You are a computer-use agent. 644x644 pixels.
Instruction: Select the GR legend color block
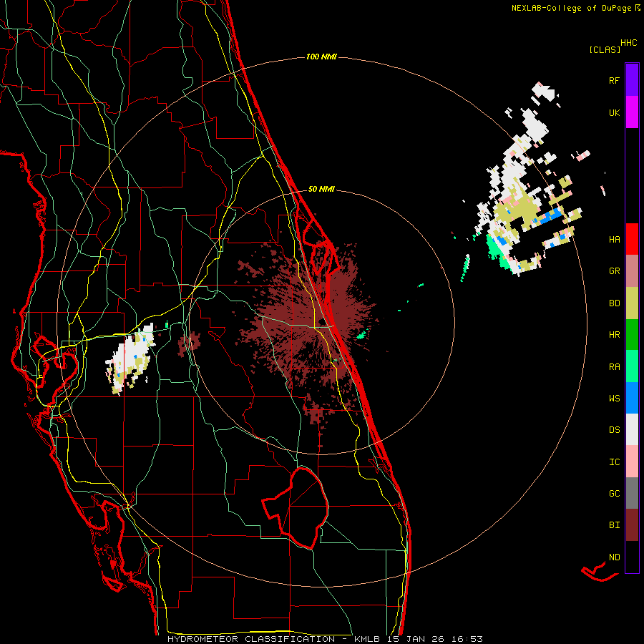[632, 271]
